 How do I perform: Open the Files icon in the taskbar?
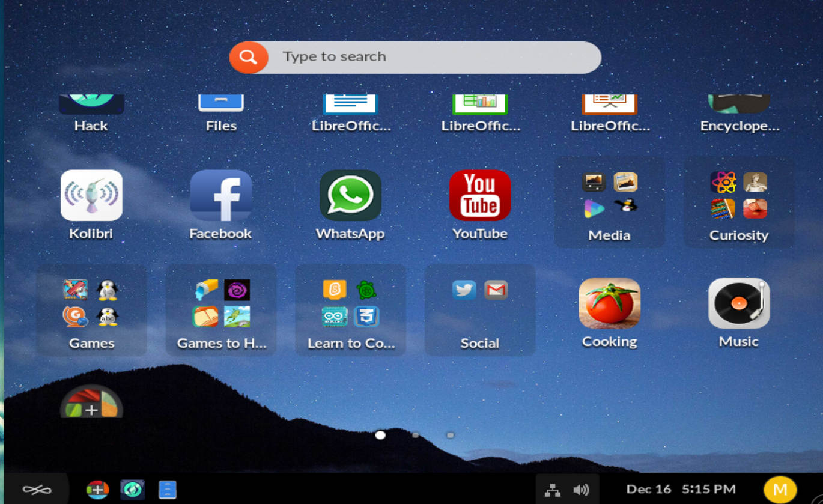(168, 490)
